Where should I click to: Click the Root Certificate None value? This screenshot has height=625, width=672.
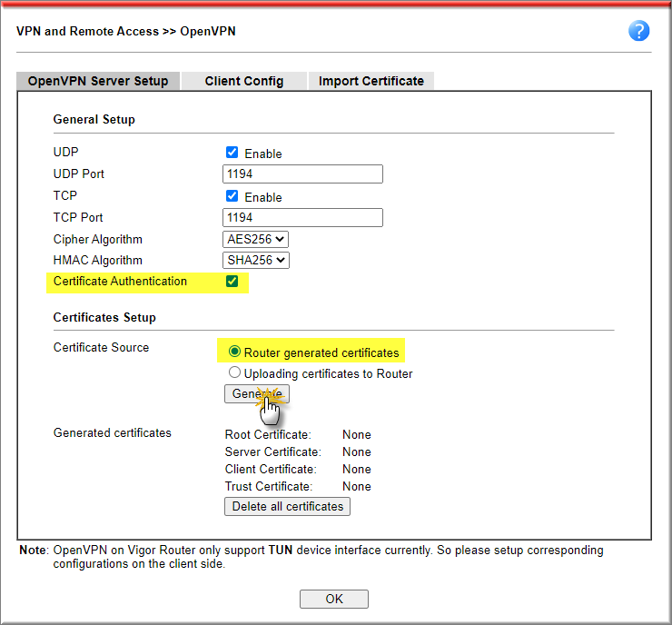(357, 434)
